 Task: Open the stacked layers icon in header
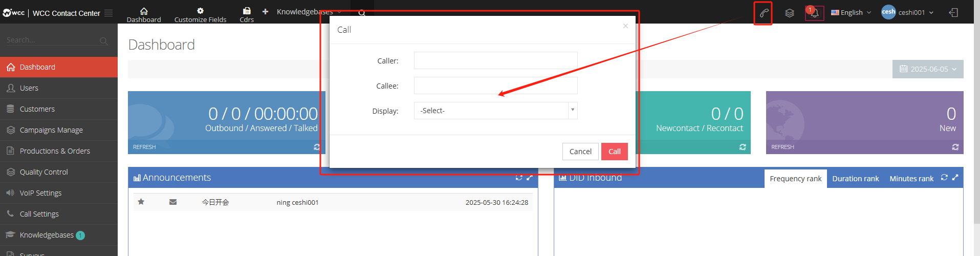(790, 13)
